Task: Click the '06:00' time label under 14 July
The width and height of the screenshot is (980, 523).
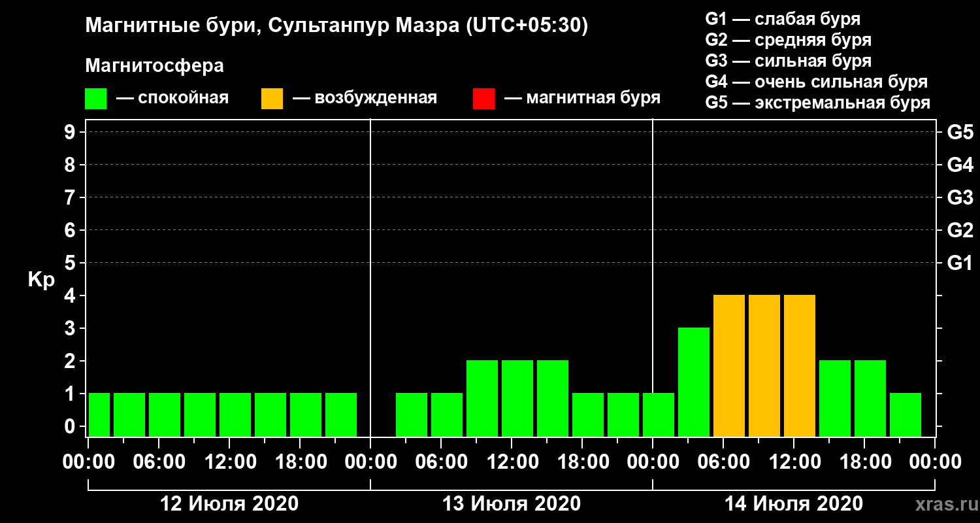Action: click(723, 462)
